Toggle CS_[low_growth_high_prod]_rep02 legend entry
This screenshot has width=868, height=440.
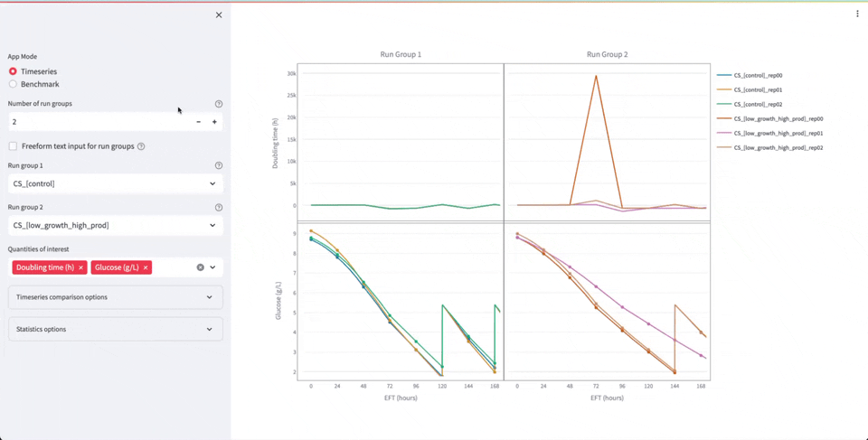click(770, 148)
